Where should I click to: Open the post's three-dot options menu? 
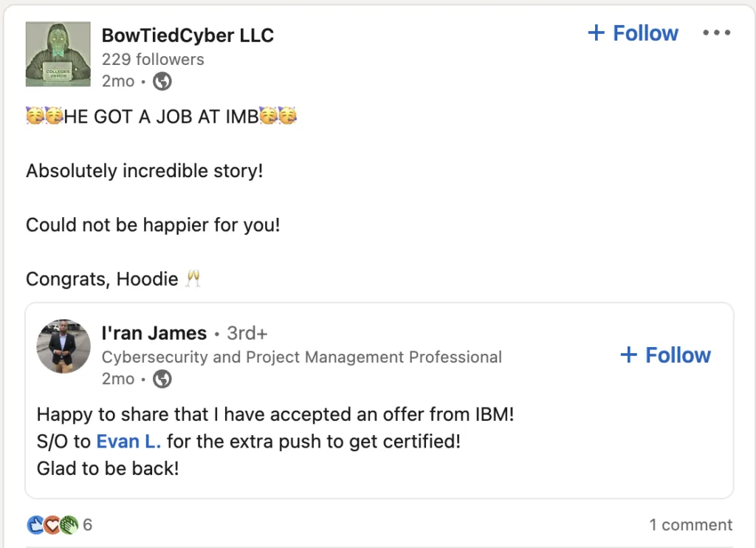click(716, 33)
